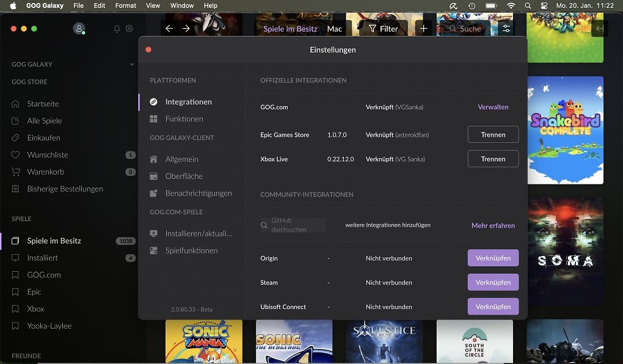Click the Wi-Fi status icon
This screenshot has width=623, height=364.
tap(511, 5)
